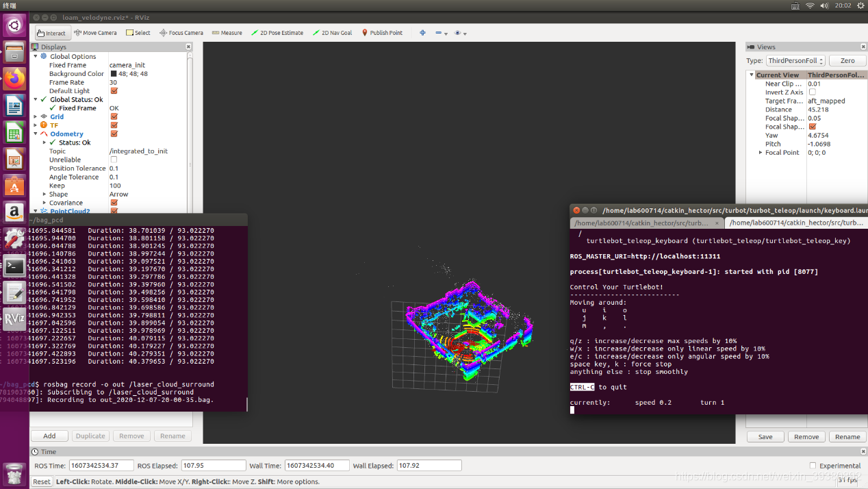Open the blue minus remove-tool dropdown
868x489 pixels.
(x=442, y=33)
